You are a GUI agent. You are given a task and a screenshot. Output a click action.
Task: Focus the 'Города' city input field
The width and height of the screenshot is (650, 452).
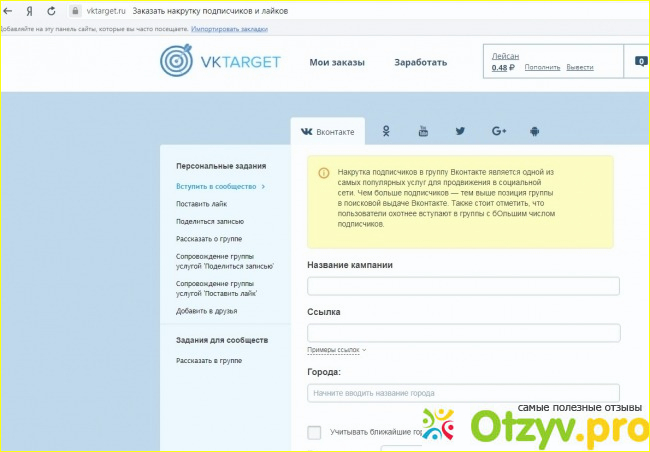(x=463, y=393)
